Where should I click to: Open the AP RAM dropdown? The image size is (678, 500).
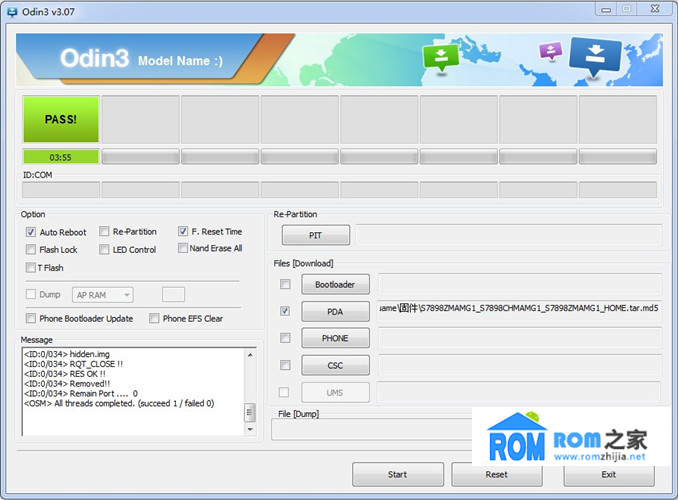click(x=103, y=295)
